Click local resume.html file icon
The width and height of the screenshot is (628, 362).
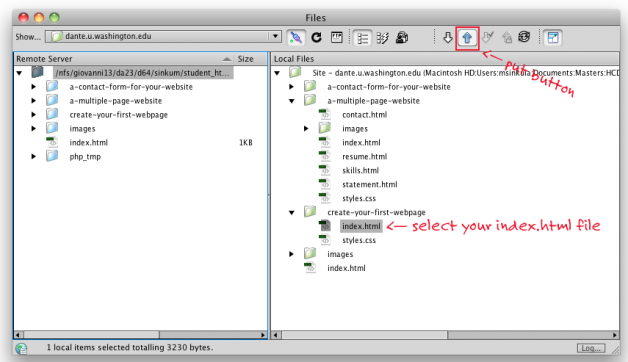tap(324, 156)
